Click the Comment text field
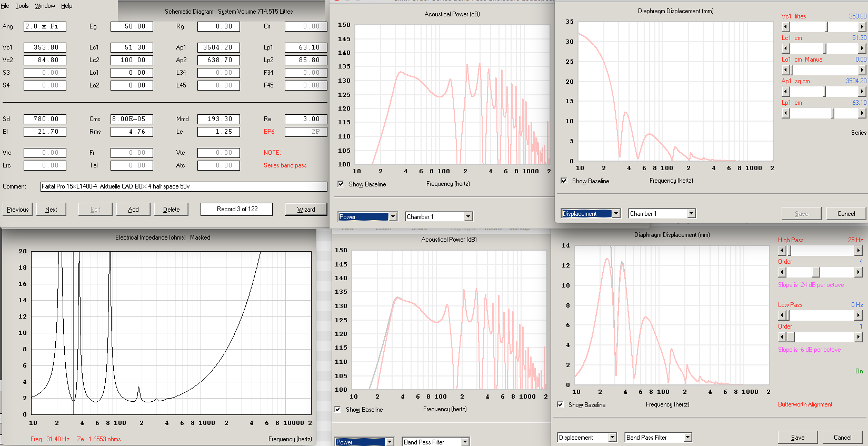Viewport: 868px width, 446px height. [x=184, y=186]
